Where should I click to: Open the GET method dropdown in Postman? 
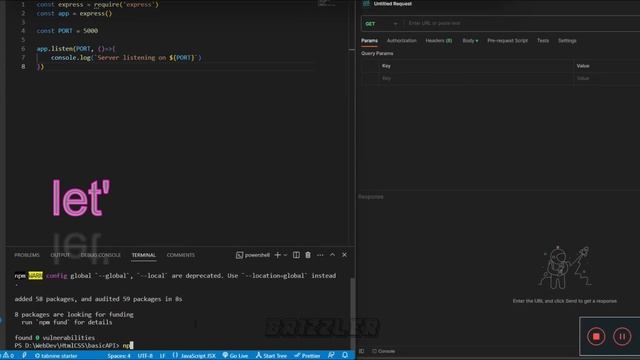tap(381, 24)
